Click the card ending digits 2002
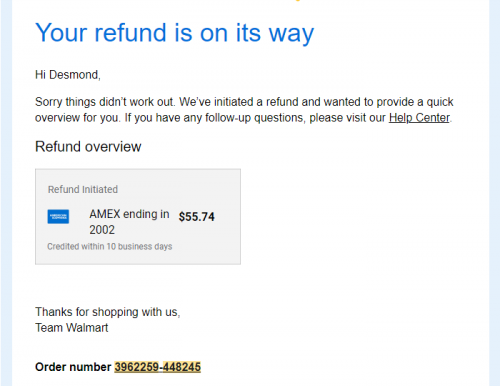500x386 pixels. click(102, 230)
